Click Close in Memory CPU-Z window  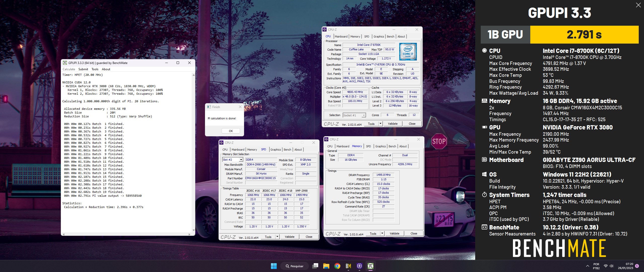click(x=414, y=233)
